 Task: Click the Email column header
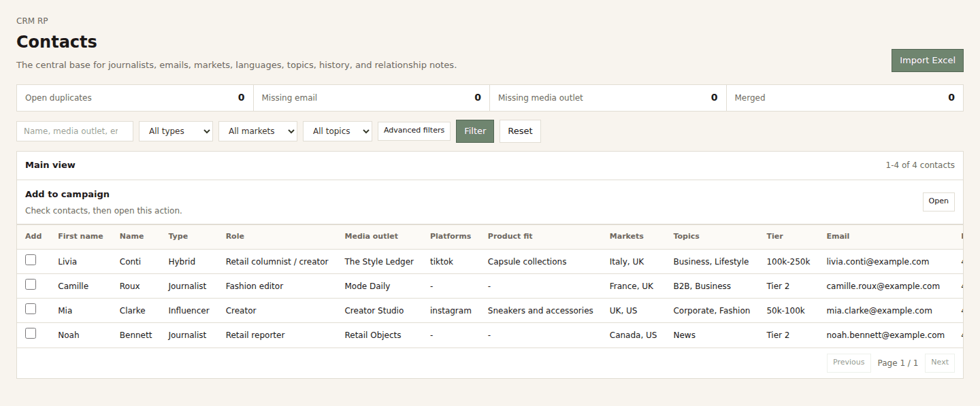pyautogui.click(x=838, y=237)
